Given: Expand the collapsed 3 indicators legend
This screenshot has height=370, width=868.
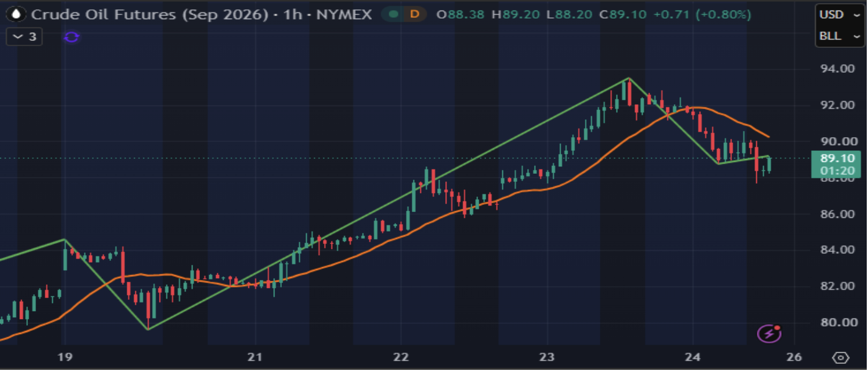Looking at the screenshot, I should tap(24, 37).
